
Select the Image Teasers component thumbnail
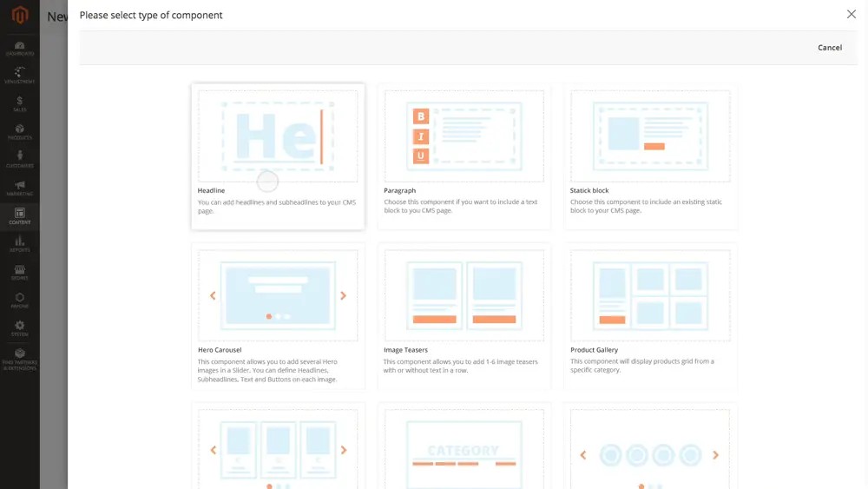coord(464,295)
